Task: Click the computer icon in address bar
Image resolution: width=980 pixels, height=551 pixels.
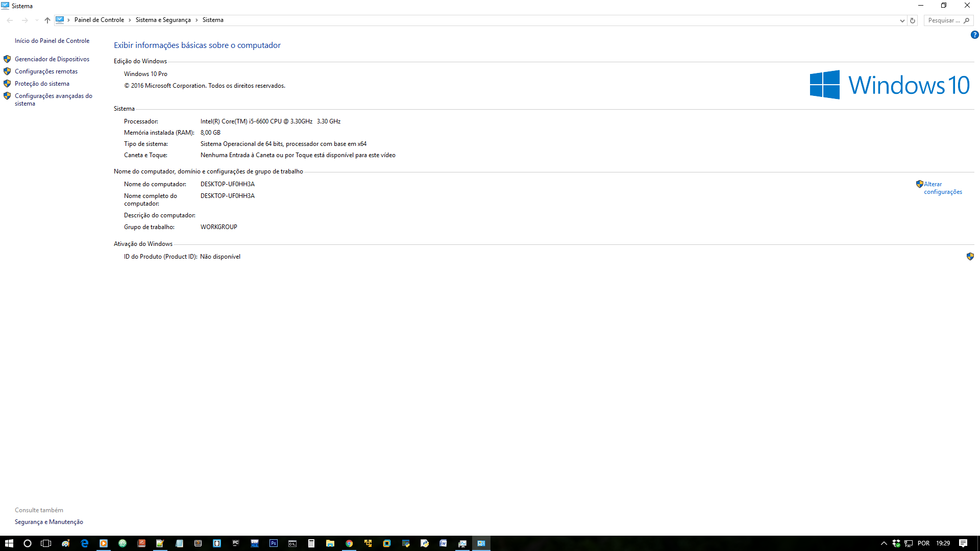Action: point(60,20)
